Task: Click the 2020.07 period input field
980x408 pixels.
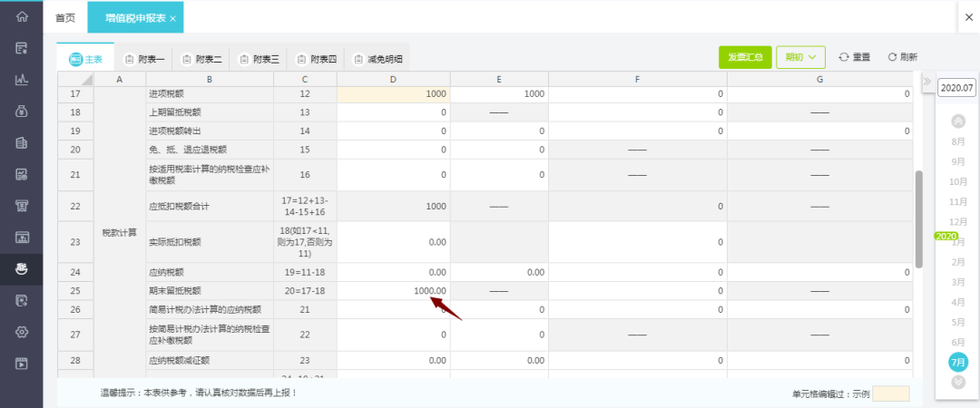Action: [x=957, y=88]
